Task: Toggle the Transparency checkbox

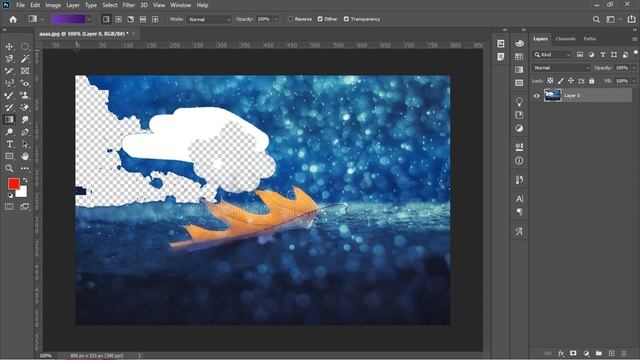Action: (x=346, y=19)
